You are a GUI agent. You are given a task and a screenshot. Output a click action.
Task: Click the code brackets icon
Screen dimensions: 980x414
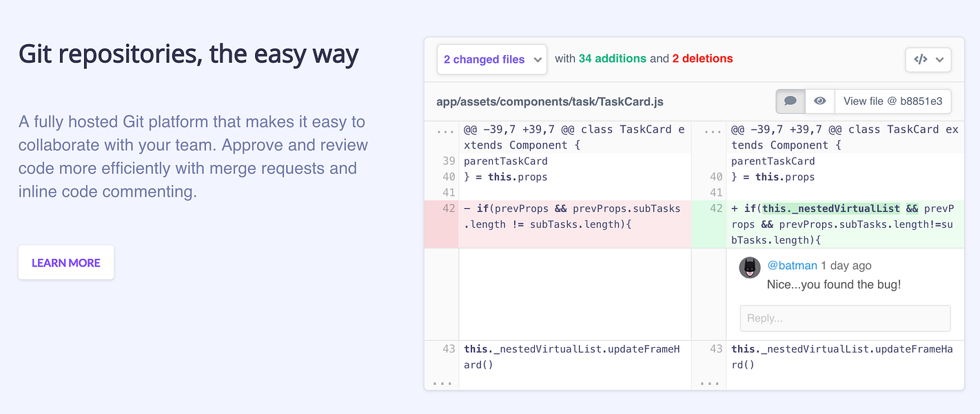click(x=920, y=59)
